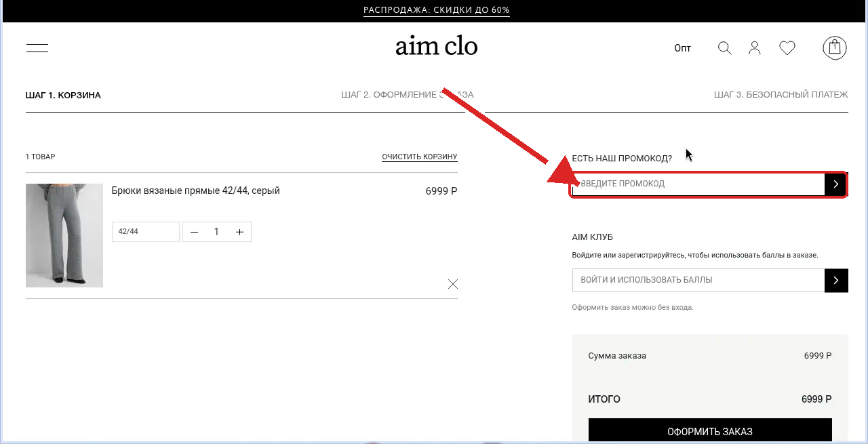Image resolution: width=868 pixels, height=444 pixels.
Task: Click the Оформить заказ button
Action: 710,431
